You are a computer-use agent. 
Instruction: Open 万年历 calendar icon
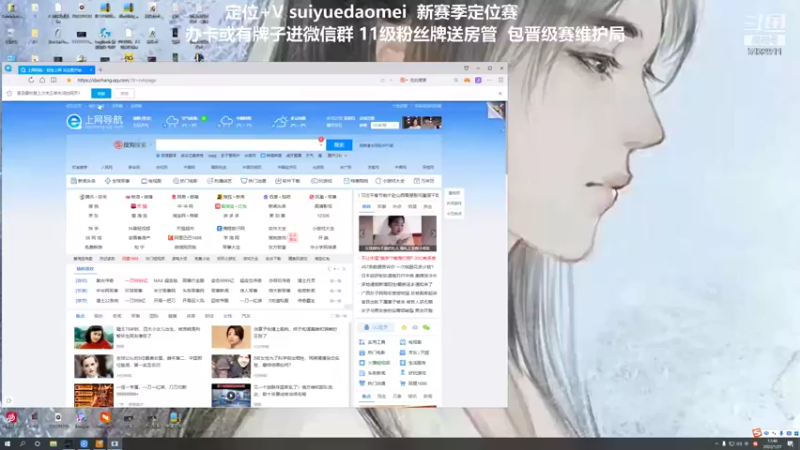tap(424, 181)
